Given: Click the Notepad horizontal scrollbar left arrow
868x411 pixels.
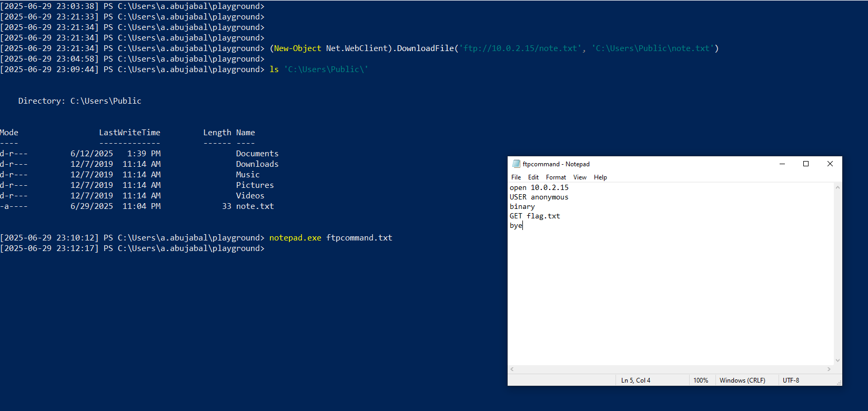Looking at the screenshot, I should (512, 369).
